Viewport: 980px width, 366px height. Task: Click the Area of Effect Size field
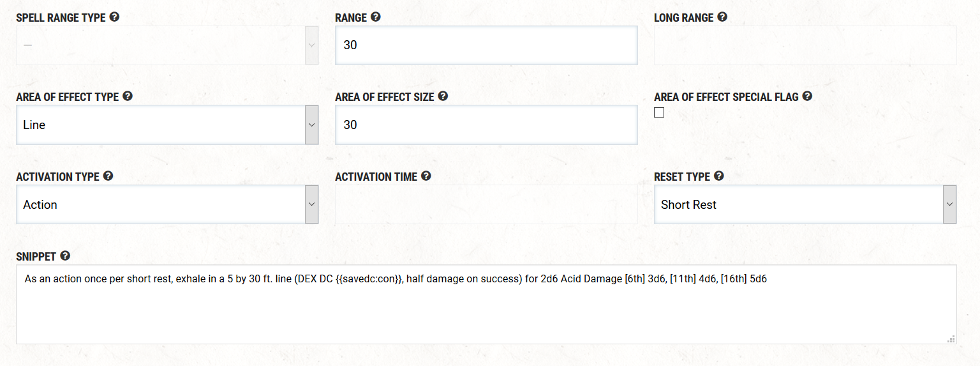pos(486,125)
